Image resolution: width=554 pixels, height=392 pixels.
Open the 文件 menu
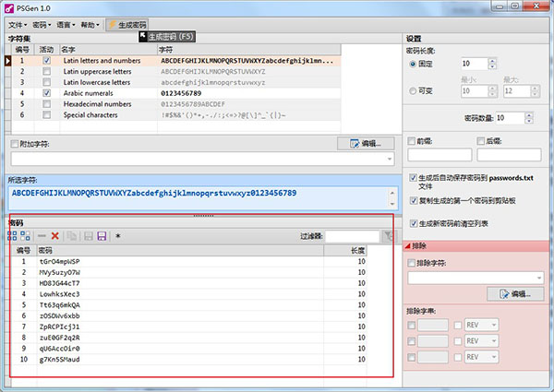pyautogui.click(x=18, y=25)
